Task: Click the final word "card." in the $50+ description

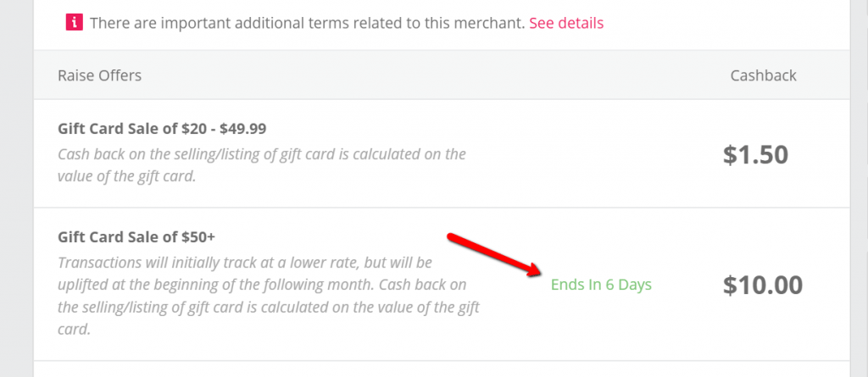Action: [x=74, y=329]
